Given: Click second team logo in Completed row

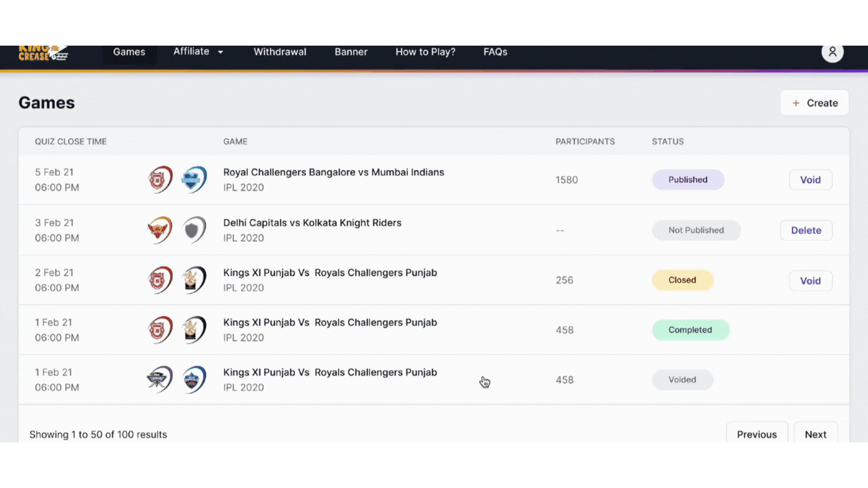Looking at the screenshot, I should coord(194,330).
